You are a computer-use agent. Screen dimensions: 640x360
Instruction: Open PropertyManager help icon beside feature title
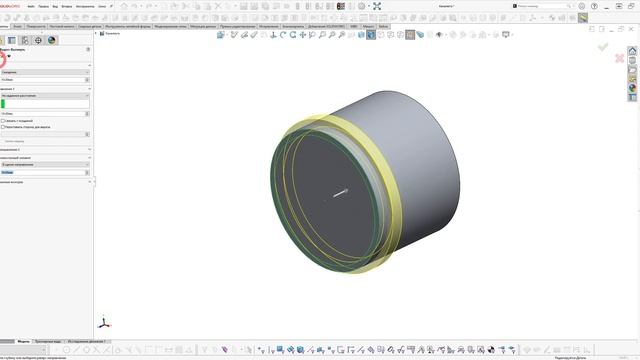pos(88,49)
